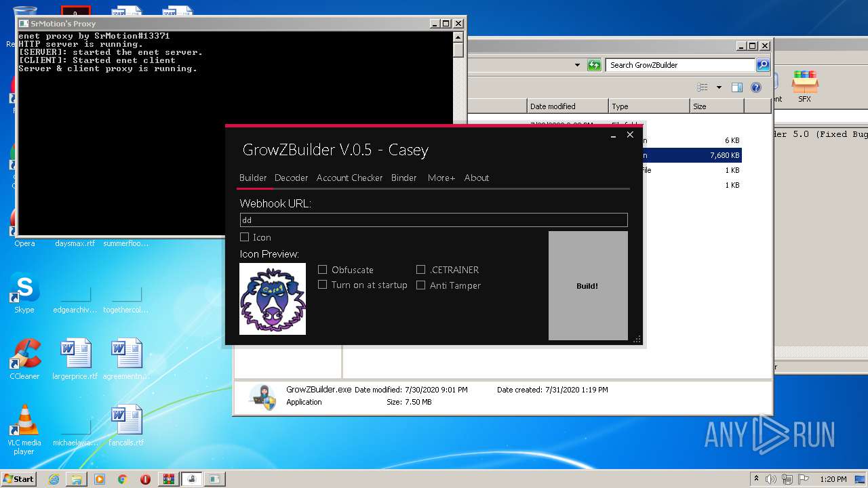Open VLC media player desktop shortcut
Viewport: 868px width, 488px height.
pyautogui.click(x=24, y=430)
